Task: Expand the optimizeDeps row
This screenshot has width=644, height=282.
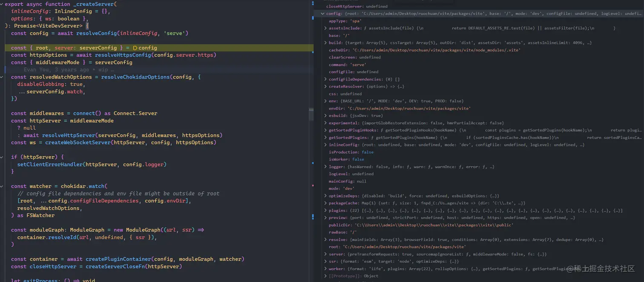Action: (x=325, y=196)
